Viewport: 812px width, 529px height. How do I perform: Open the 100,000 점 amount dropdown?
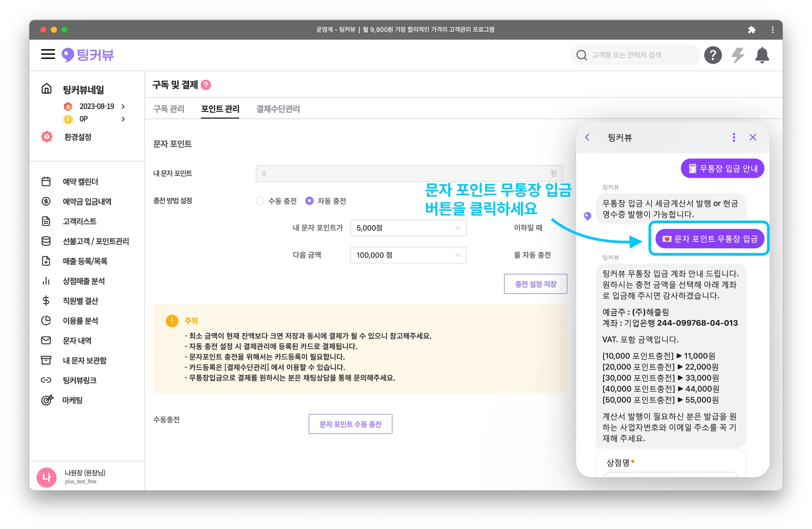click(408, 255)
